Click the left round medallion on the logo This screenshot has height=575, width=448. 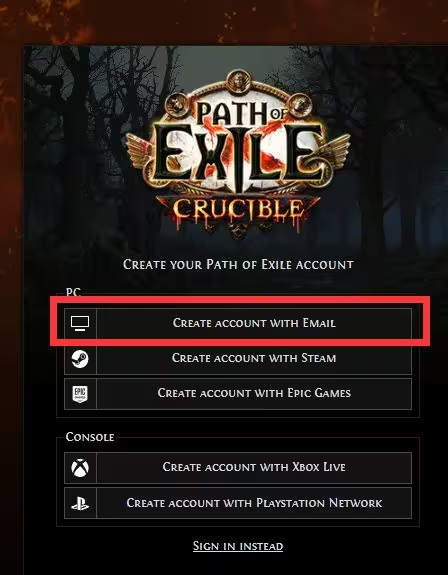175,105
